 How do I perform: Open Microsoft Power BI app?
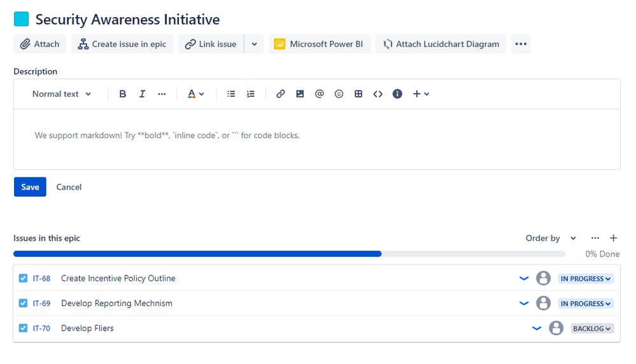(x=319, y=44)
